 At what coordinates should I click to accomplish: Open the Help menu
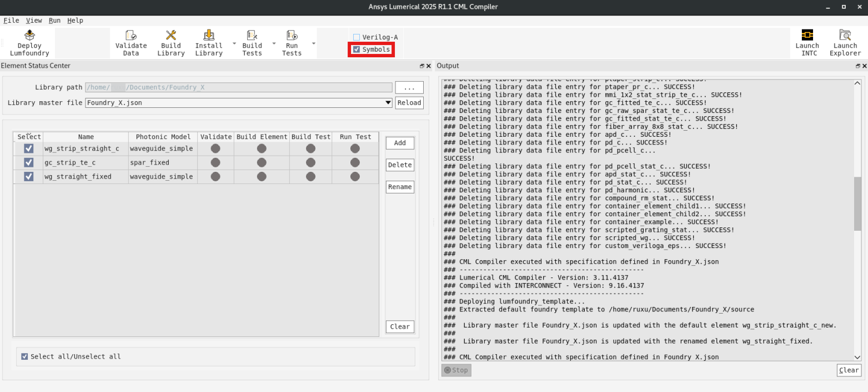(x=75, y=21)
